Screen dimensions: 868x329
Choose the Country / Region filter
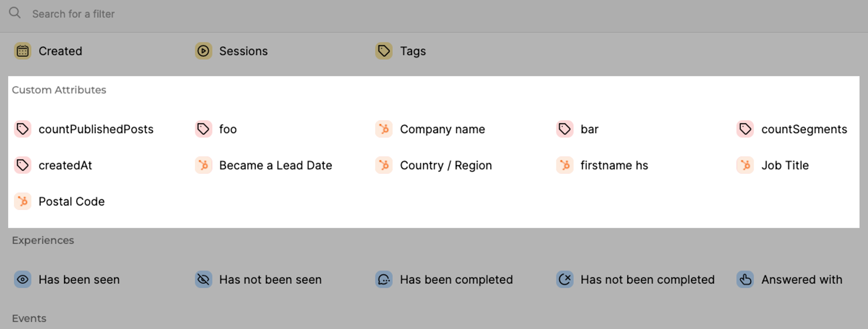(445, 165)
